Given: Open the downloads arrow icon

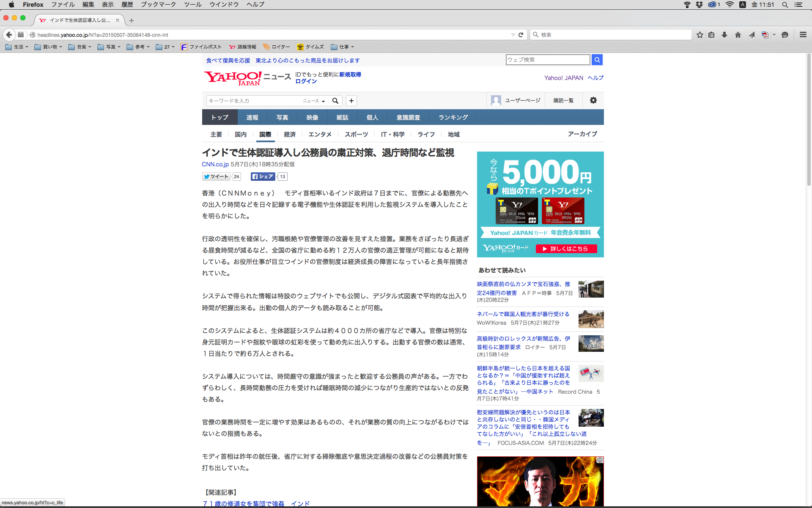Looking at the screenshot, I should (724, 35).
